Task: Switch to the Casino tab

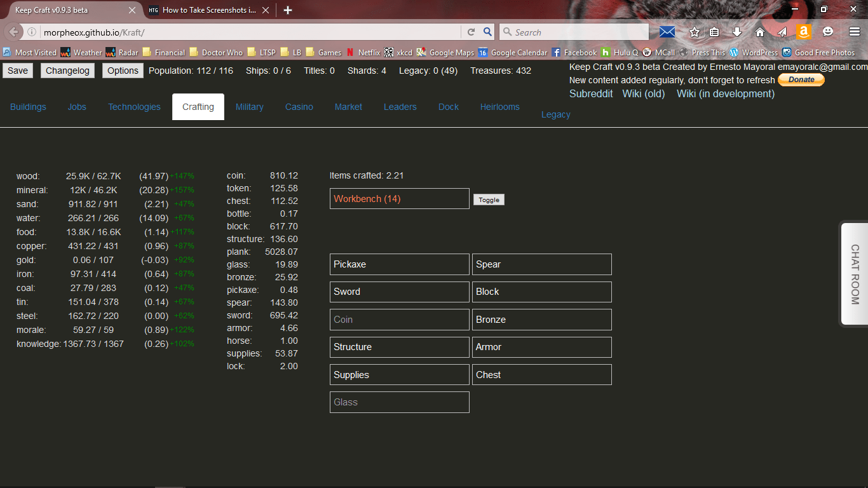Action: coord(299,107)
